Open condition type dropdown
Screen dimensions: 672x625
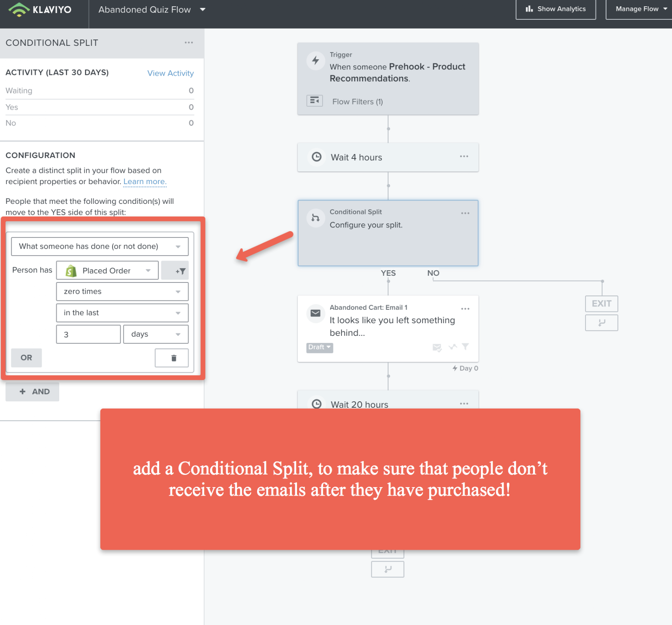(100, 246)
